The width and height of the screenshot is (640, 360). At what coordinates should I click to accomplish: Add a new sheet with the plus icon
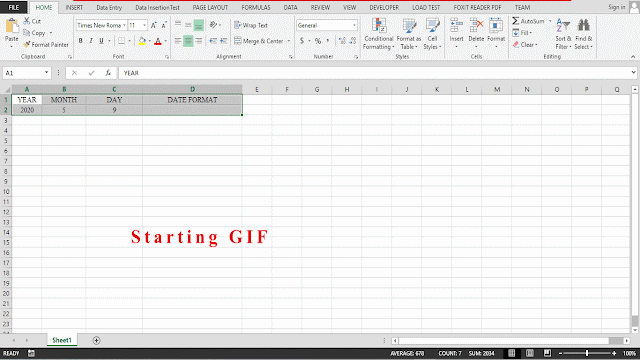pos(96,340)
